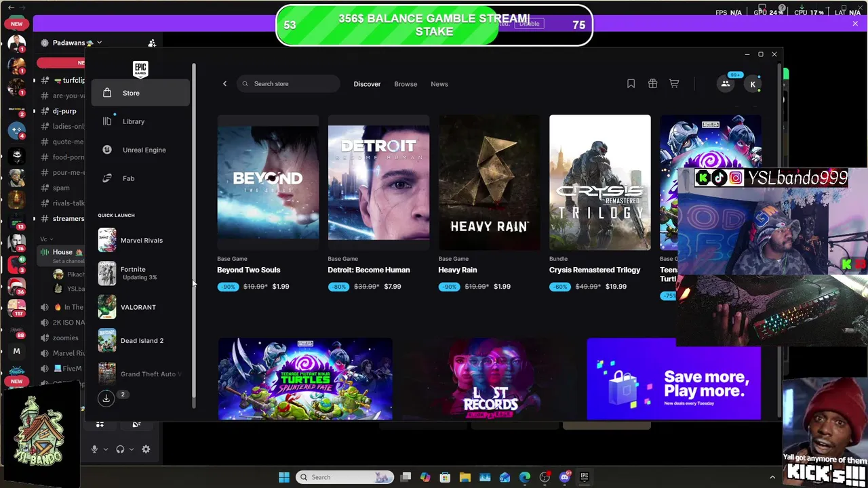
Task: Select Grand Theft Auto V quick launch entry
Action: (x=140, y=373)
